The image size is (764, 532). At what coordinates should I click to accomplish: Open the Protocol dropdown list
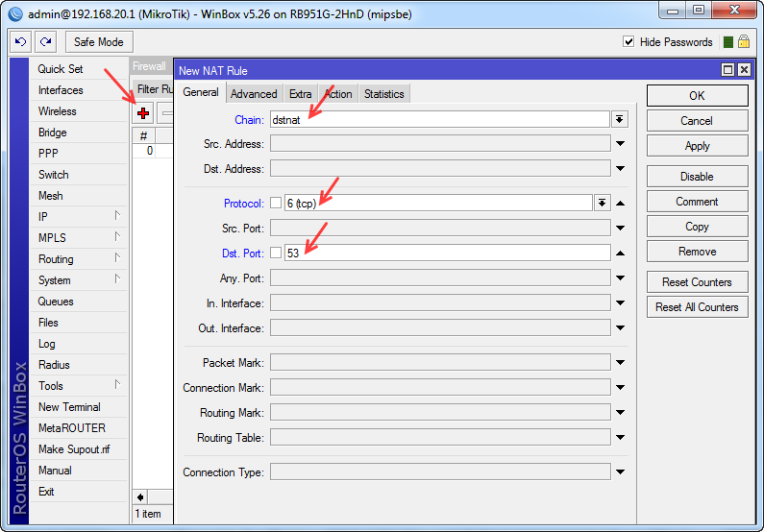(x=603, y=203)
